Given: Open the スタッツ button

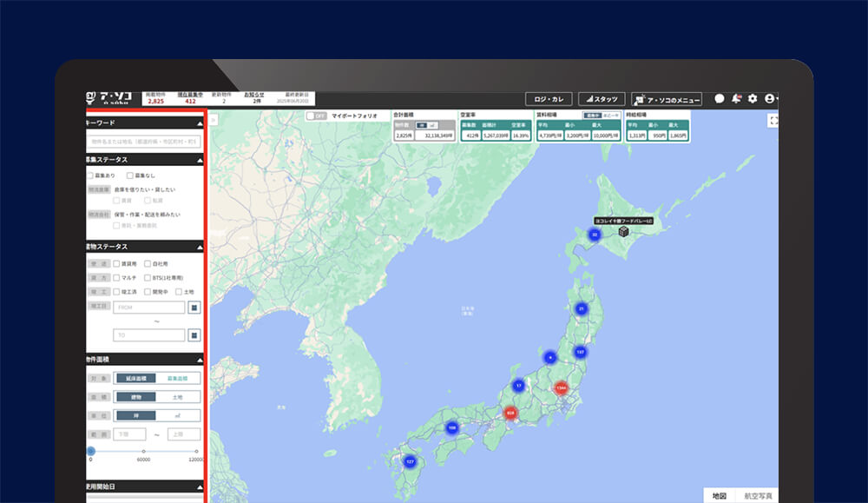Looking at the screenshot, I should pyautogui.click(x=601, y=99).
